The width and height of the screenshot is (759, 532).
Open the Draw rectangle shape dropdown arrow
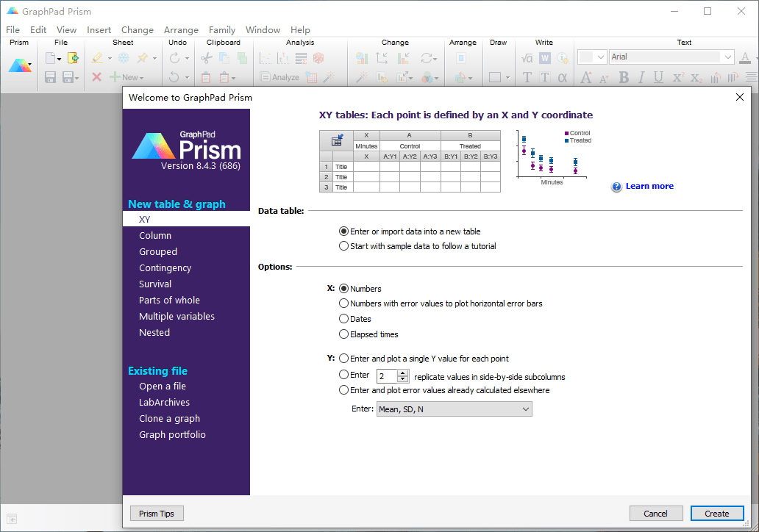507,77
